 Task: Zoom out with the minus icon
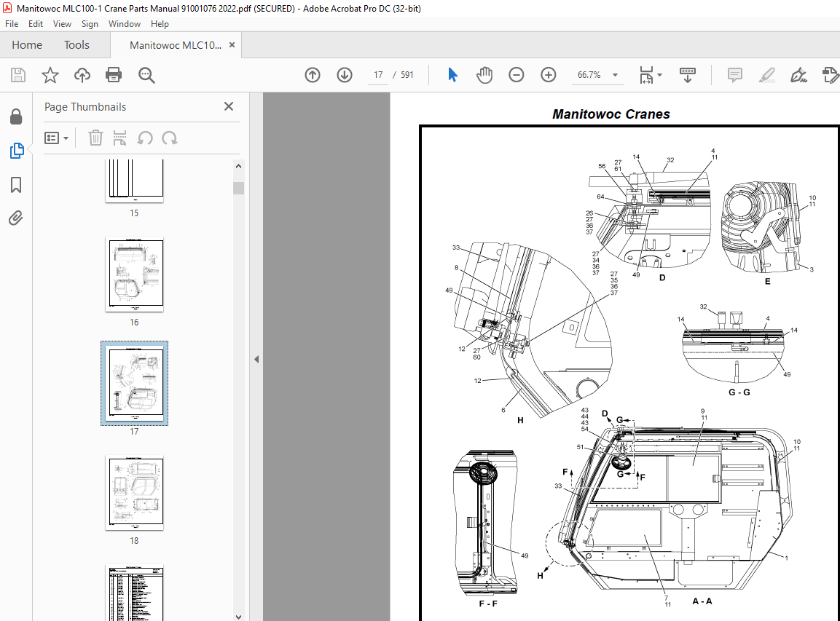tap(517, 75)
